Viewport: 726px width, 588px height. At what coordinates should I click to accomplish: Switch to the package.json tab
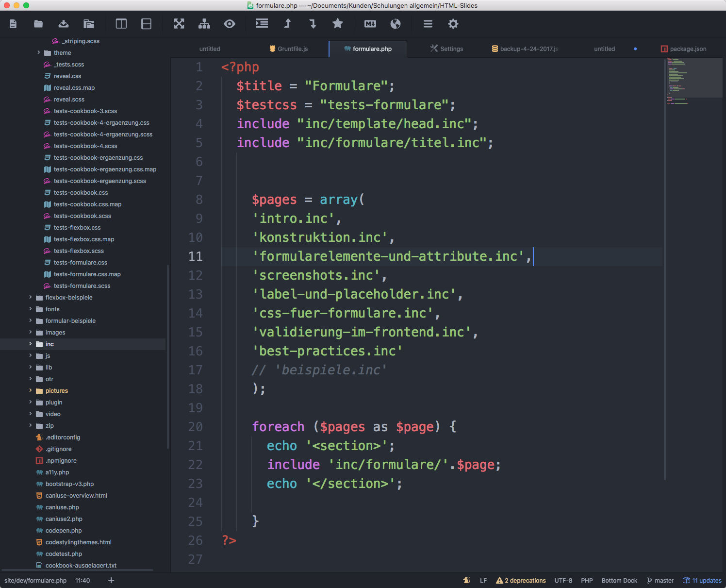pos(683,49)
